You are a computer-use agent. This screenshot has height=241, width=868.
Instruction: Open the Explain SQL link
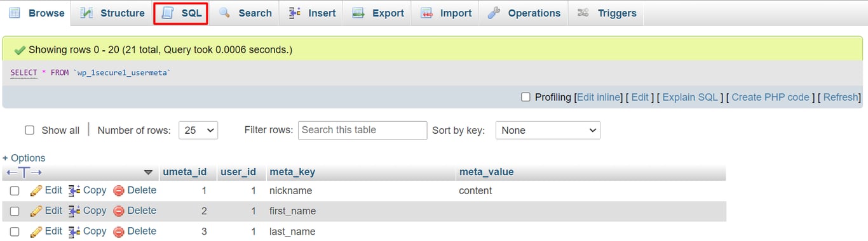[x=690, y=97]
